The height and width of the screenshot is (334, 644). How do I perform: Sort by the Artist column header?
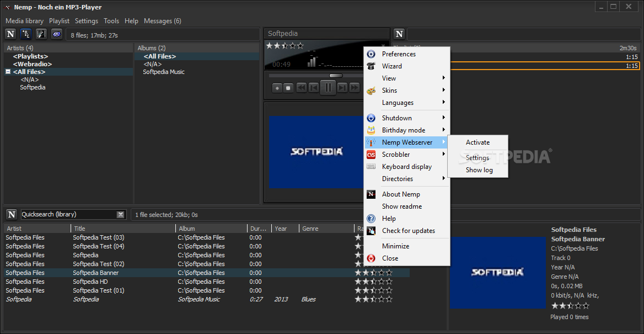[37, 229]
